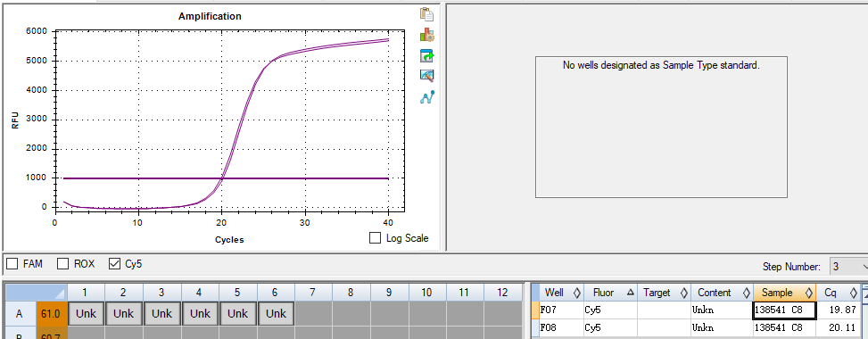Select well A5 Unk in plate grid
Screen dimensions: 868x339
pos(237,313)
